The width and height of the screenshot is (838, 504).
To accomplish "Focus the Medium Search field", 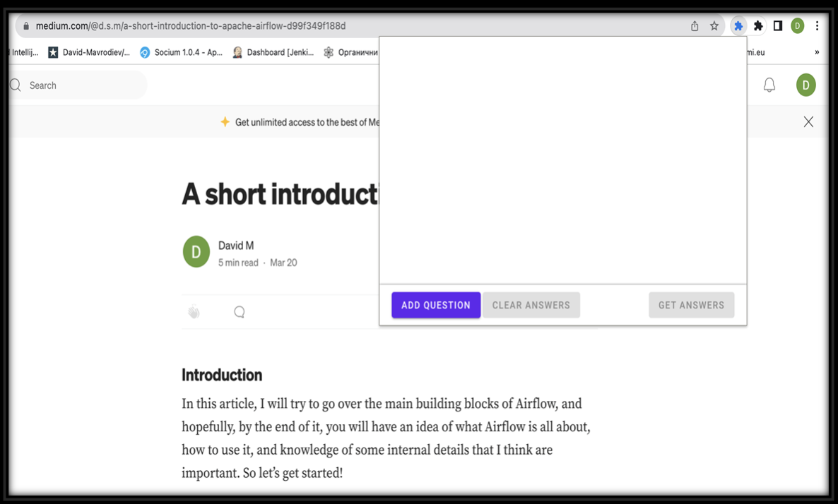I will (78, 85).
